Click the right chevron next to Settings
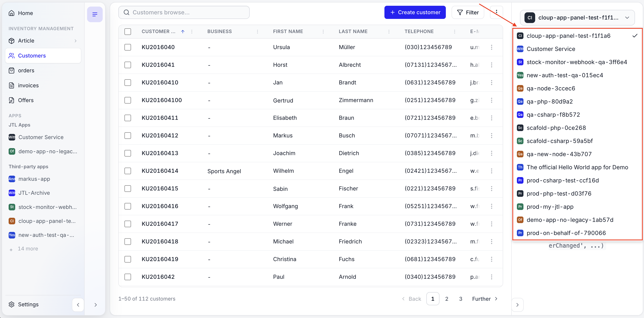Image resolution: width=644 pixels, height=318 pixels. coord(95,305)
